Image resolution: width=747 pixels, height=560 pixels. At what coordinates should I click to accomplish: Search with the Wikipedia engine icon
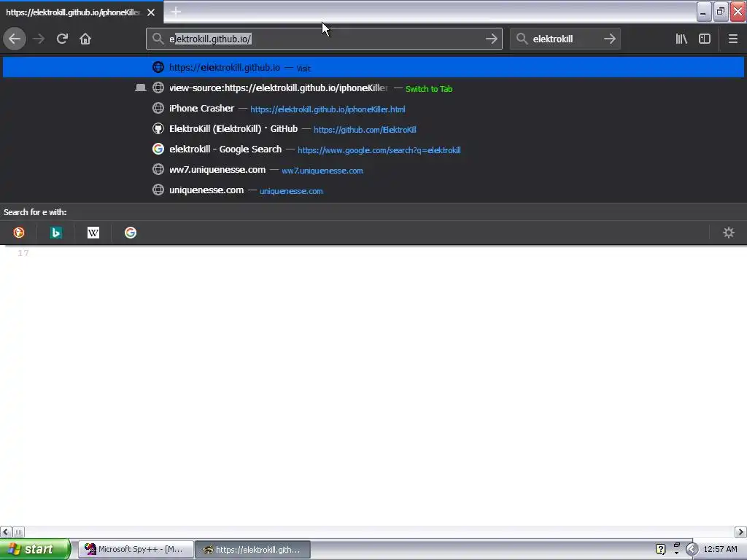(93, 233)
